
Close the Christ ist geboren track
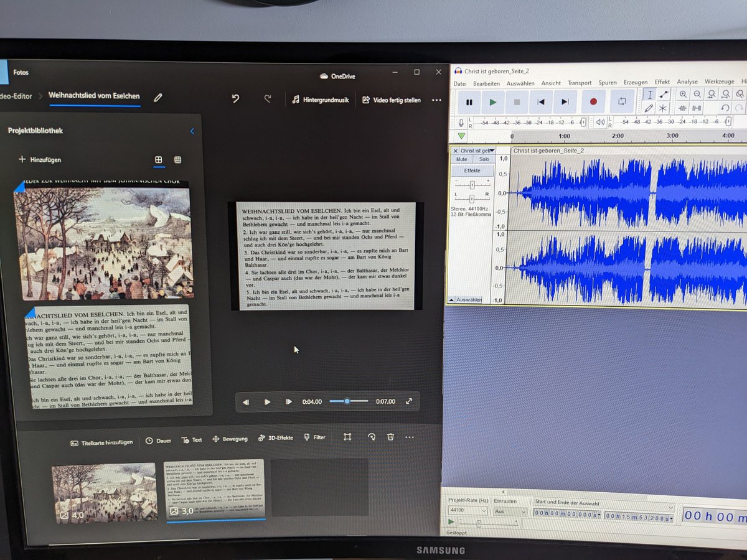click(456, 151)
